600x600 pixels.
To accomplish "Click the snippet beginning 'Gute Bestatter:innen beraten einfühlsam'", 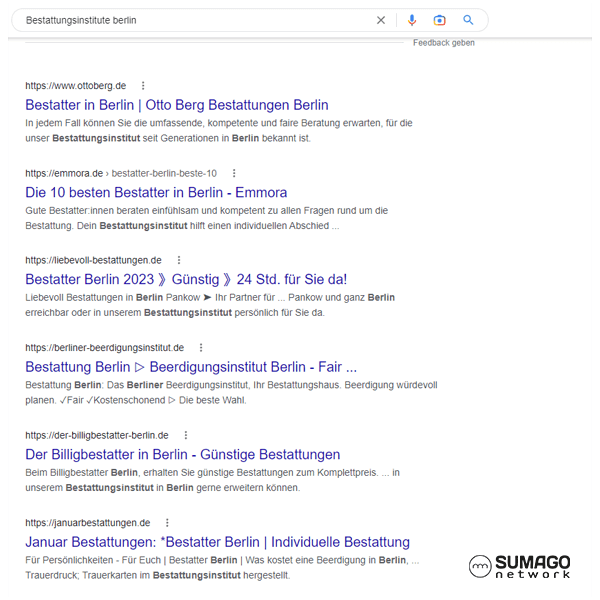I will (207, 218).
